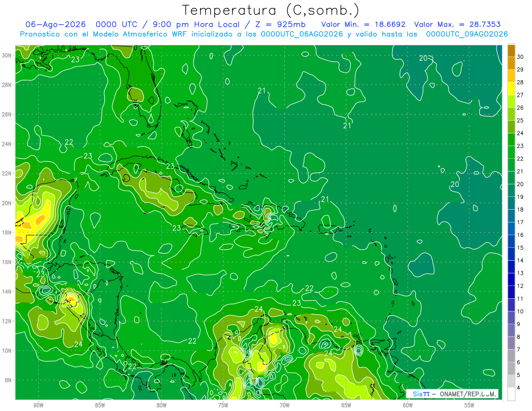Select the '65W' longitude axis label

coord(346,405)
